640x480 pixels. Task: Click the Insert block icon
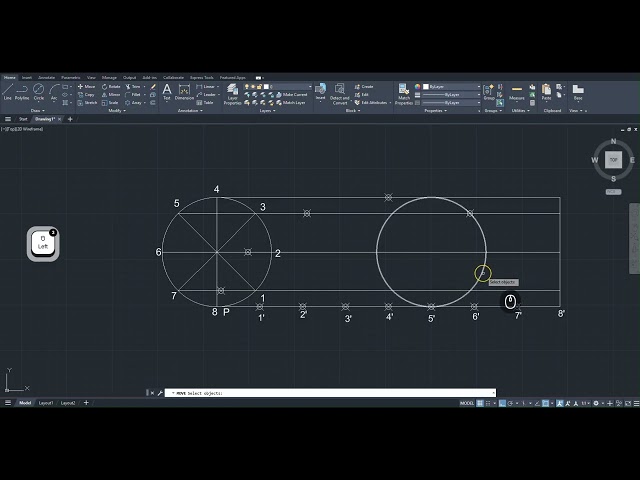point(320,91)
